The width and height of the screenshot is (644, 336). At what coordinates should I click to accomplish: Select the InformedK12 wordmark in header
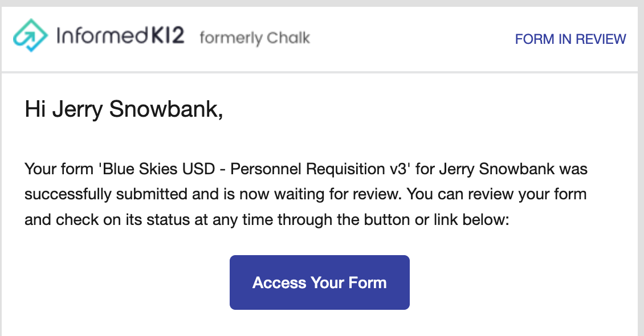point(120,36)
